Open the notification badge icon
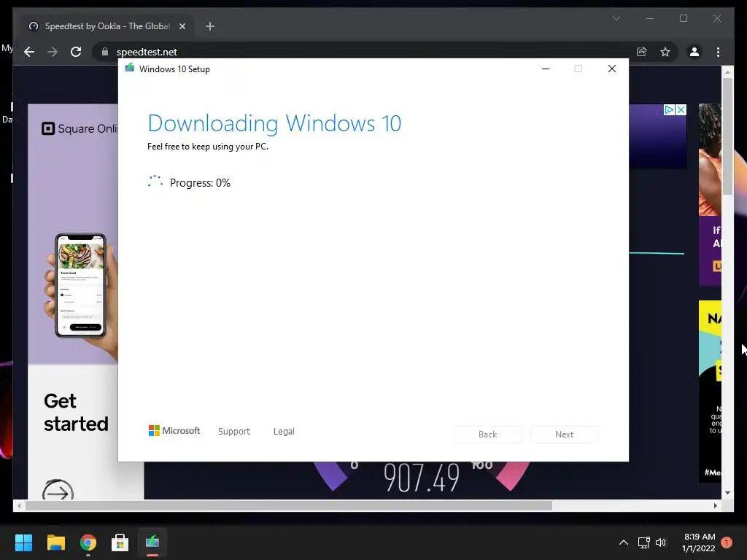Image resolution: width=747 pixels, height=560 pixels. tap(727, 542)
